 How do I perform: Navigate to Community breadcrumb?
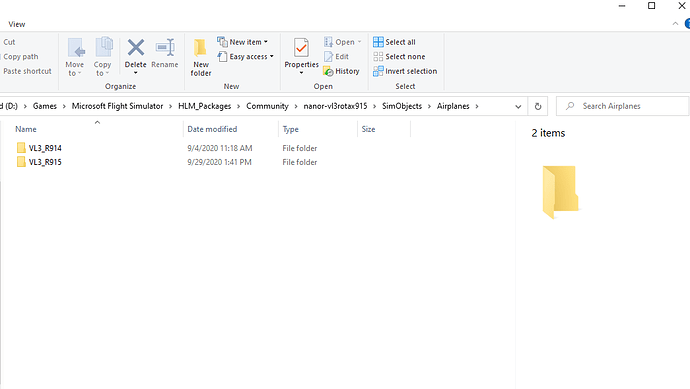click(267, 106)
